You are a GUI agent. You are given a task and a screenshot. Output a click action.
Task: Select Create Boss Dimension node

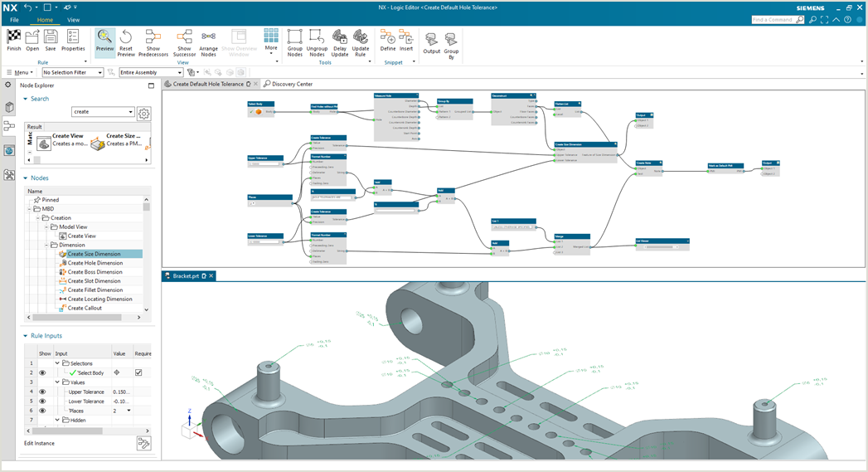(x=95, y=272)
